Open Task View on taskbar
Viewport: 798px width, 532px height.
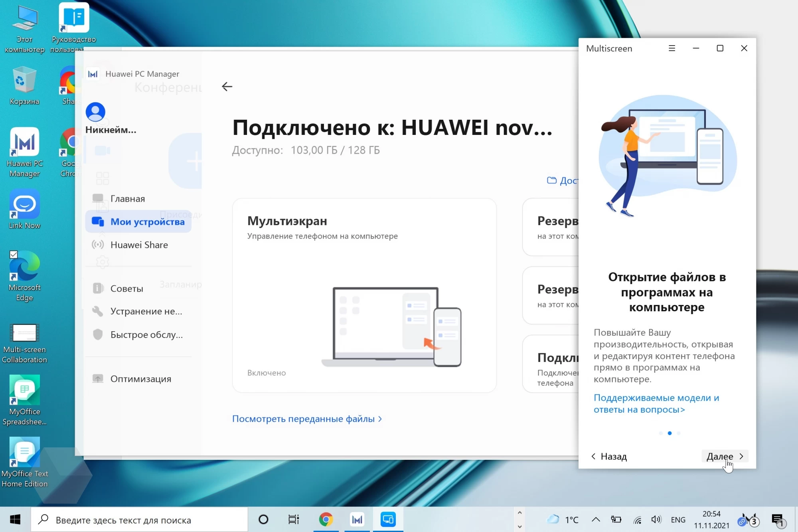coord(294,520)
